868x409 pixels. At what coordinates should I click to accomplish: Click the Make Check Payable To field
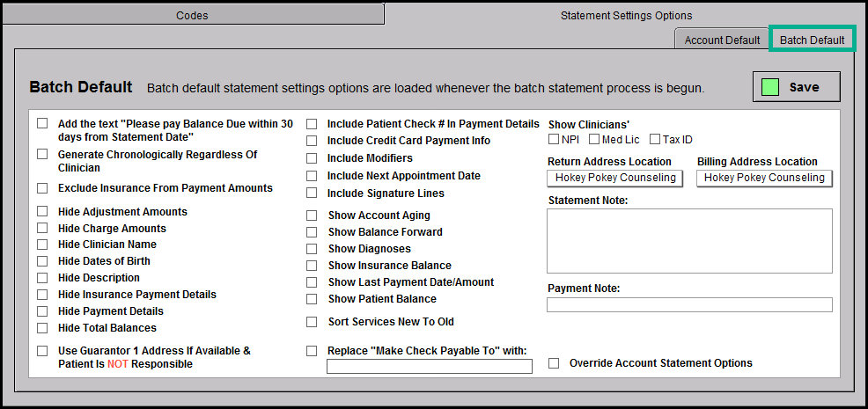(429, 367)
